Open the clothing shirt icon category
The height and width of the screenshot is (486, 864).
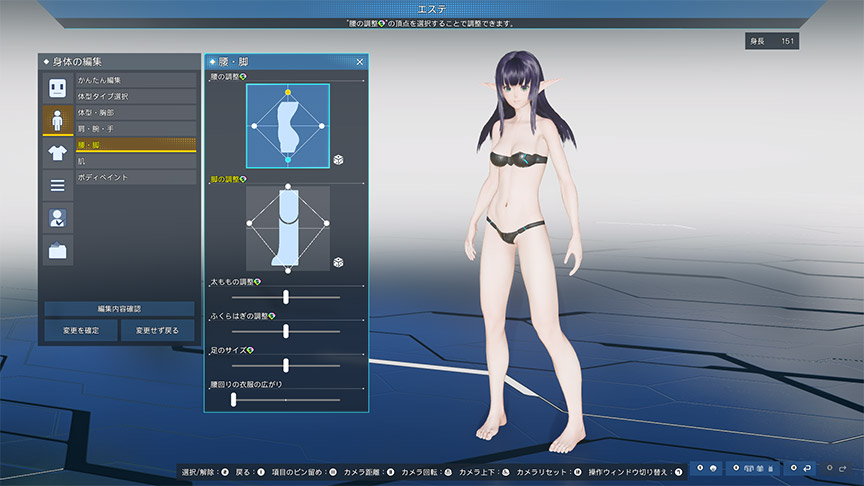(x=57, y=153)
